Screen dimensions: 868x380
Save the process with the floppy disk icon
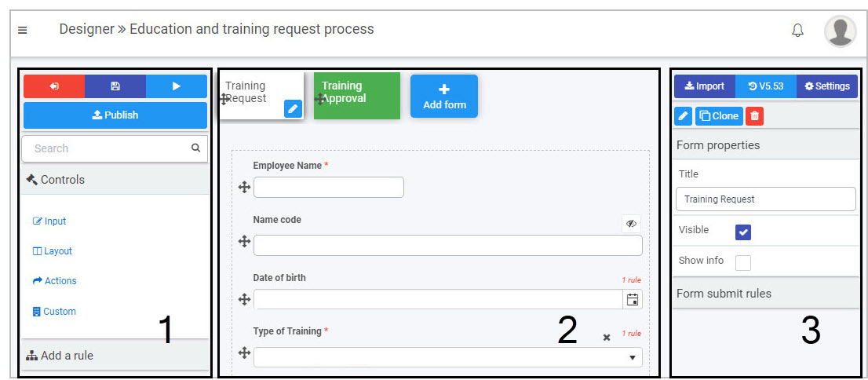115,86
